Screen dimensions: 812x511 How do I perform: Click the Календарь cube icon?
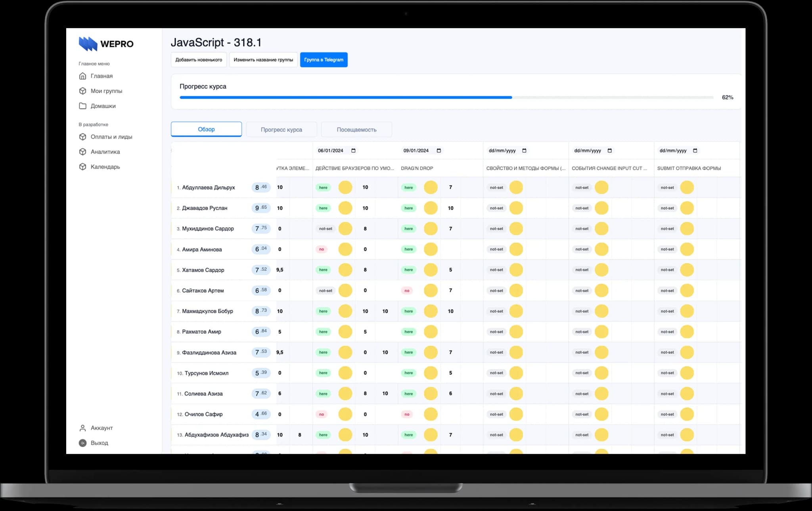click(x=82, y=167)
